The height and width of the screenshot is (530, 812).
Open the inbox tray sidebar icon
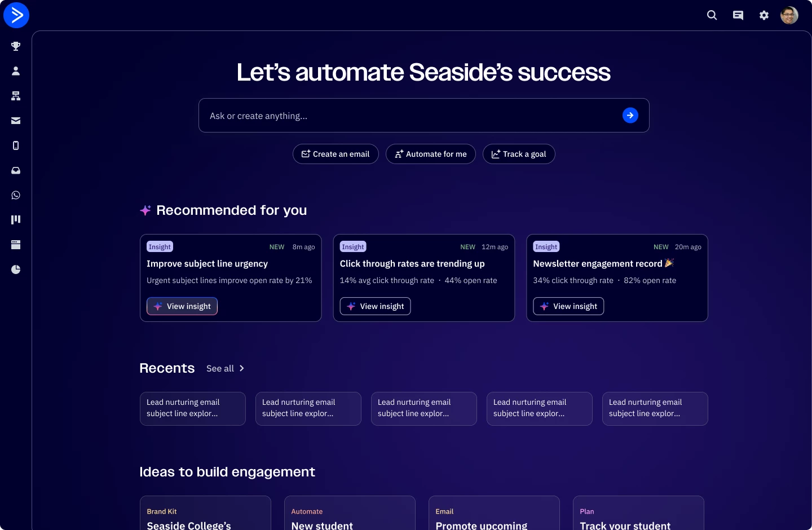(x=16, y=170)
